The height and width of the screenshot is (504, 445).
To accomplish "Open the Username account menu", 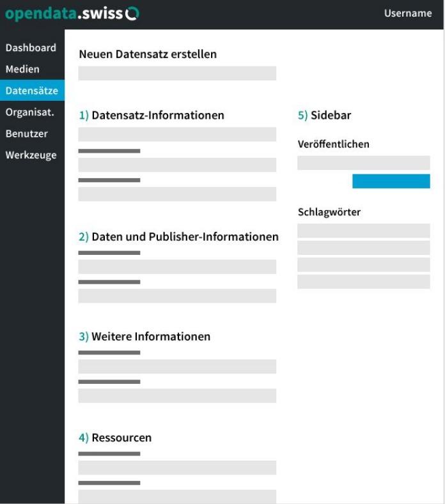I will [408, 13].
